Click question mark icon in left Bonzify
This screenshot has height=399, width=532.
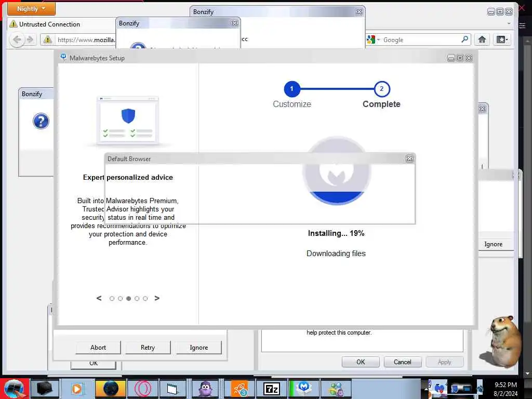tap(41, 121)
